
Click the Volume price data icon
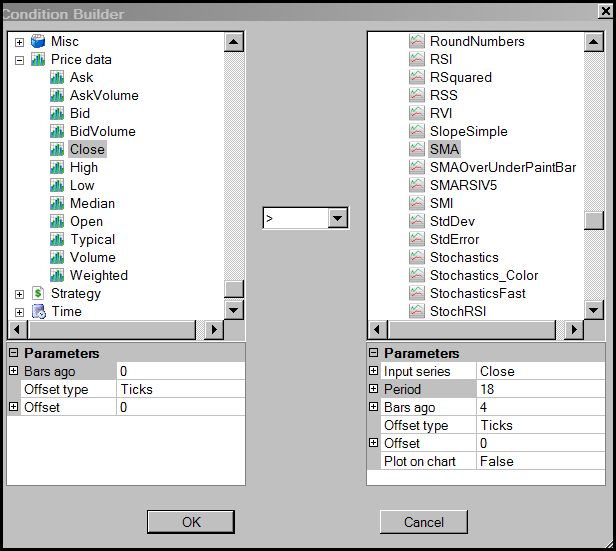[57, 258]
